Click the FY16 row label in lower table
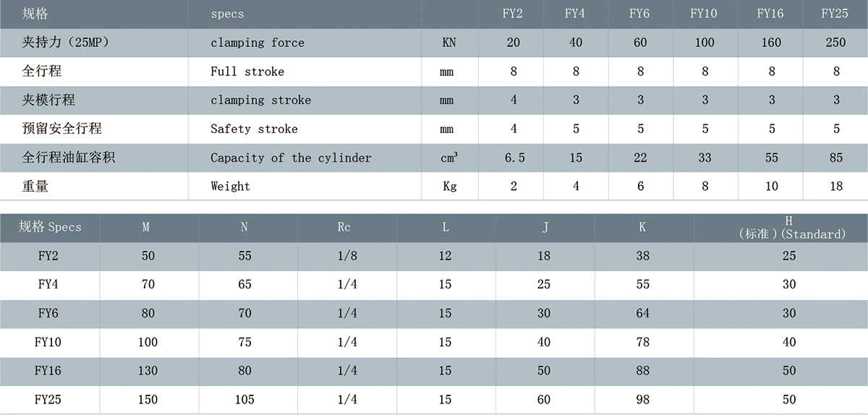 pyautogui.click(x=48, y=370)
